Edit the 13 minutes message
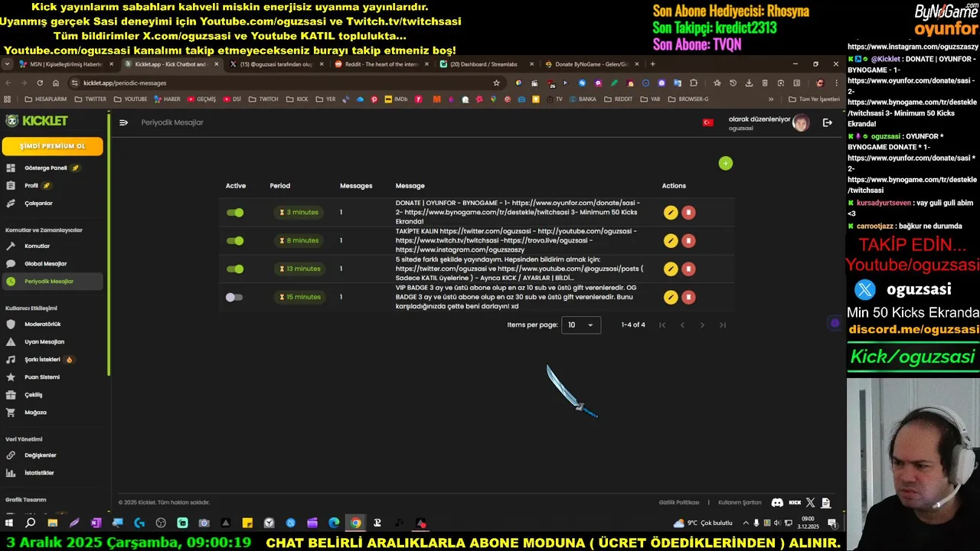The image size is (980, 551). click(671, 269)
